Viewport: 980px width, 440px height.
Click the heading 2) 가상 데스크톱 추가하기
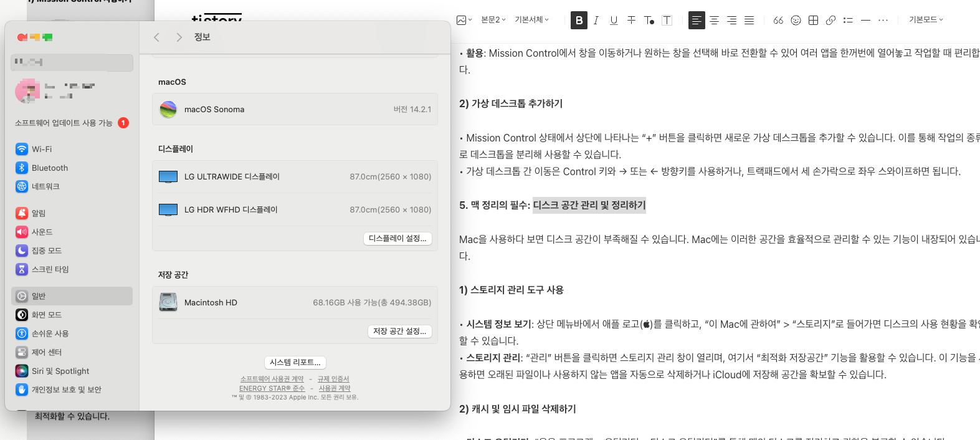511,103
